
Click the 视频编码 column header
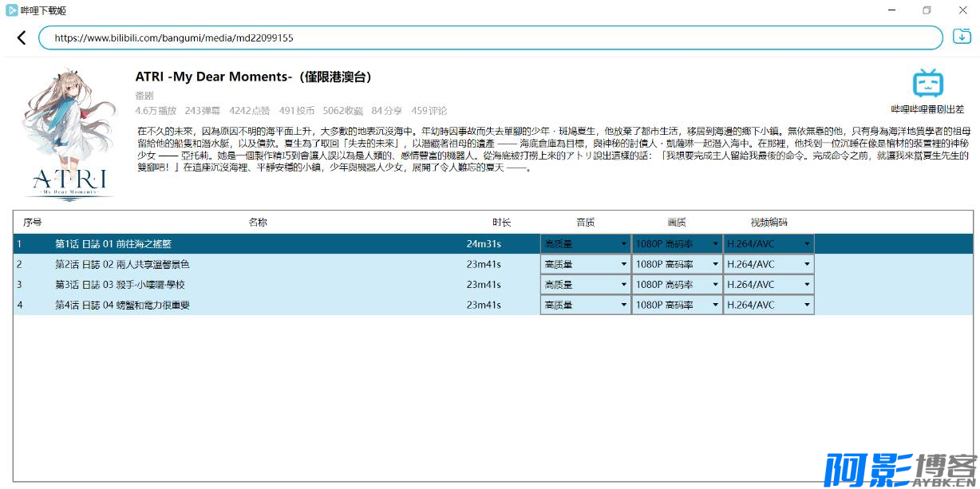pyautogui.click(x=769, y=222)
